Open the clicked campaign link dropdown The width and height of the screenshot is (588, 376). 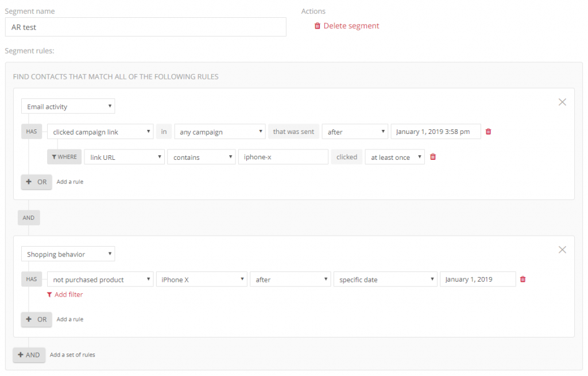[x=100, y=132]
